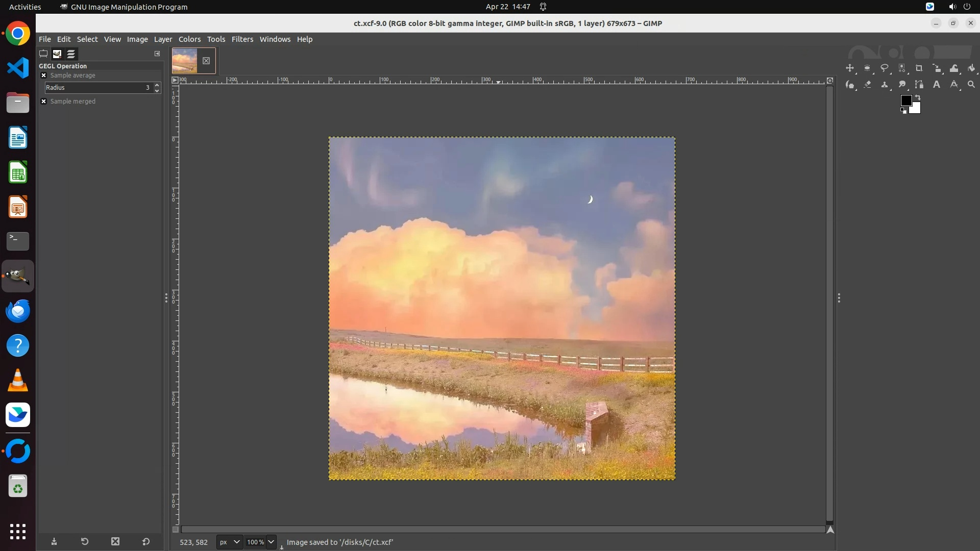Open the zoom percentage dropdown

click(x=271, y=542)
